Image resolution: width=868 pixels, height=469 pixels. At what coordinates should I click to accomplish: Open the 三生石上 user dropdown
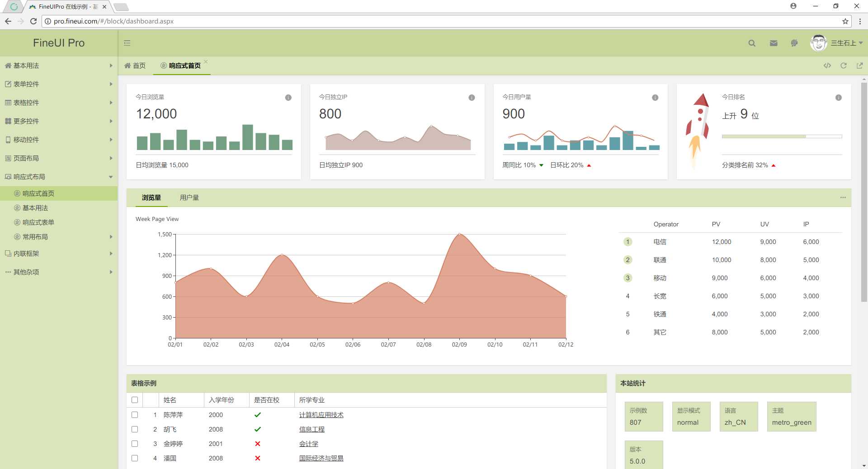(x=847, y=43)
